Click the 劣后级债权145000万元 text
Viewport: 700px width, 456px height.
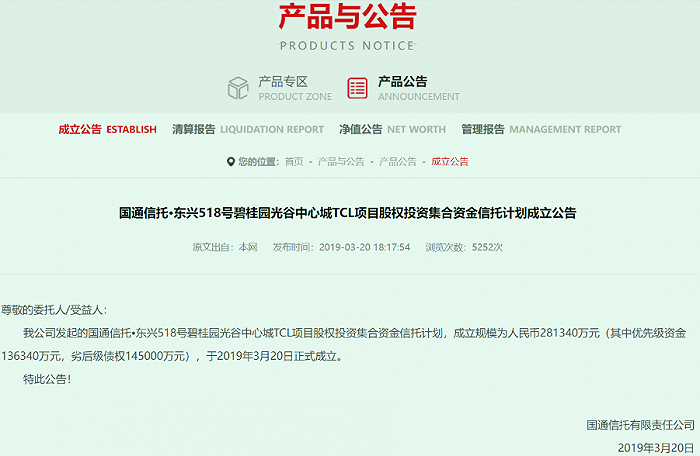(127, 356)
